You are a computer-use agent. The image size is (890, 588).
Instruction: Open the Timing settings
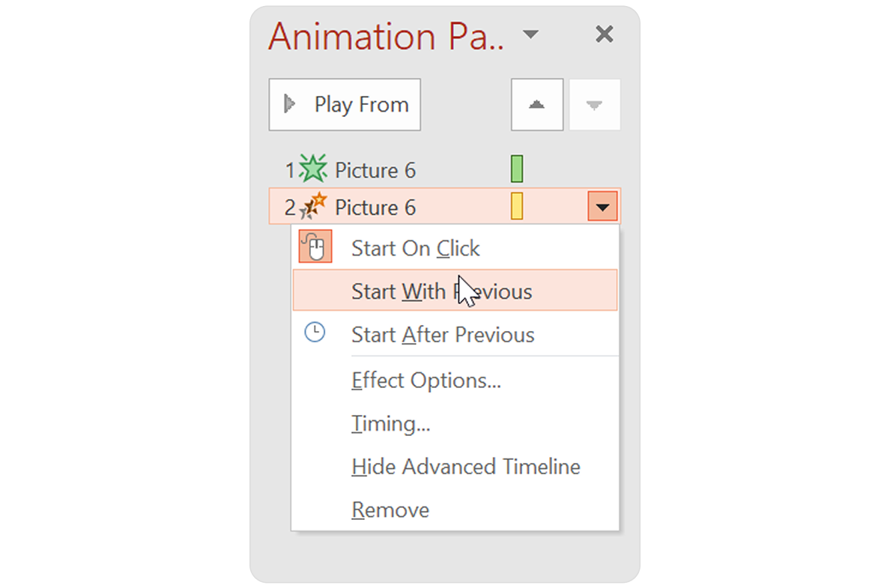(390, 423)
